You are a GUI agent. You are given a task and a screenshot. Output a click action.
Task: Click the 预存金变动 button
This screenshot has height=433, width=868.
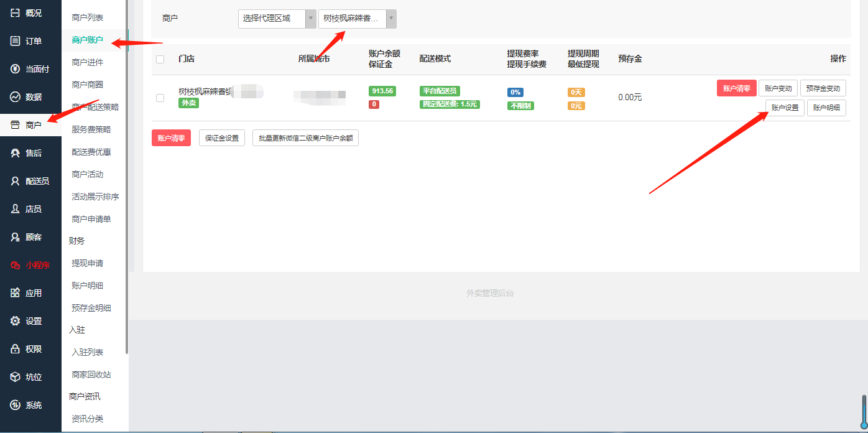823,88
